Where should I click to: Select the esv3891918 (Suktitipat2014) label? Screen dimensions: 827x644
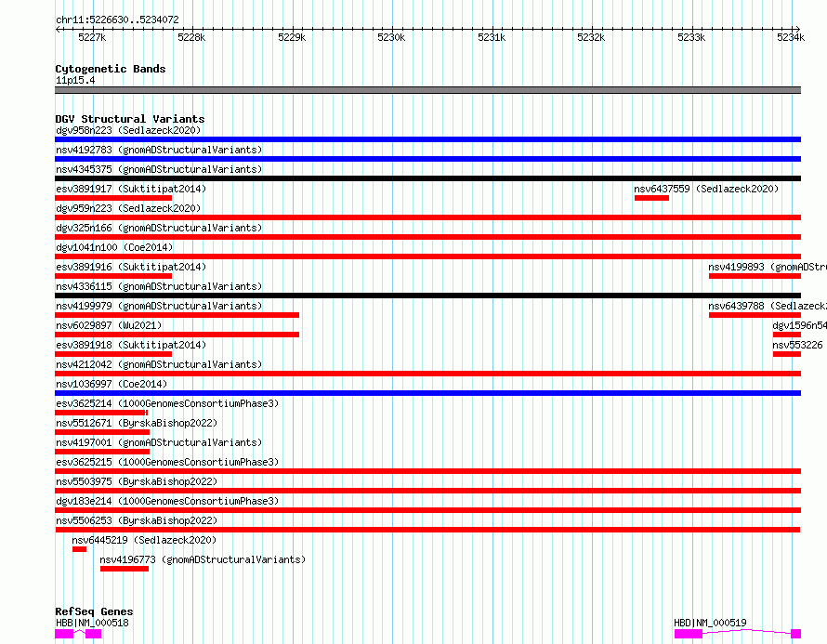point(131,345)
